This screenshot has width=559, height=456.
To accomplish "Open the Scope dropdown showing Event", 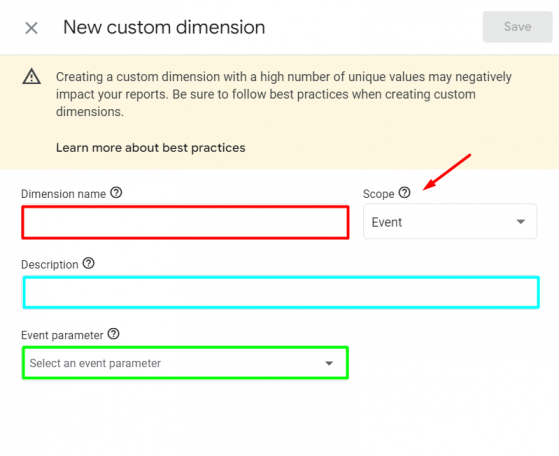I will coord(450,221).
